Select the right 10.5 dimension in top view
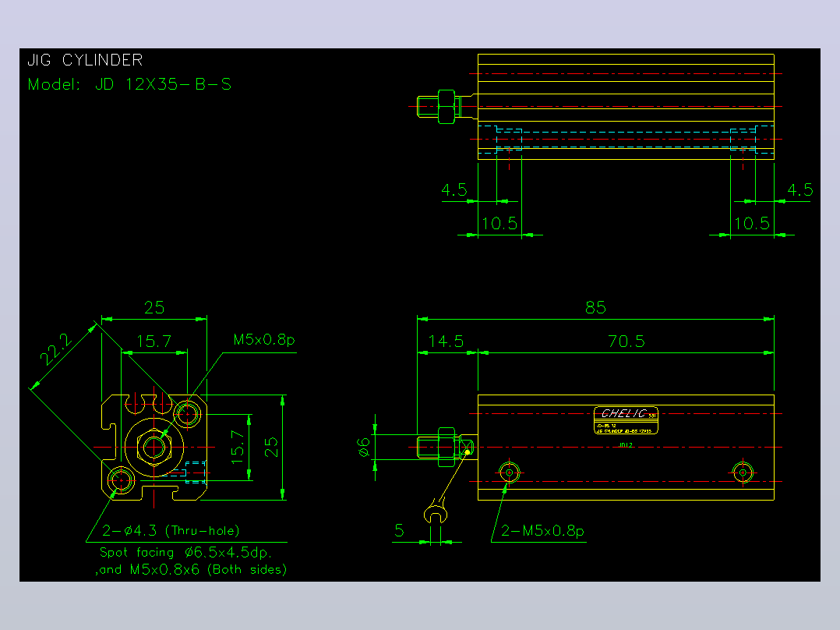Image resolution: width=840 pixels, height=630 pixels. pos(752,223)
